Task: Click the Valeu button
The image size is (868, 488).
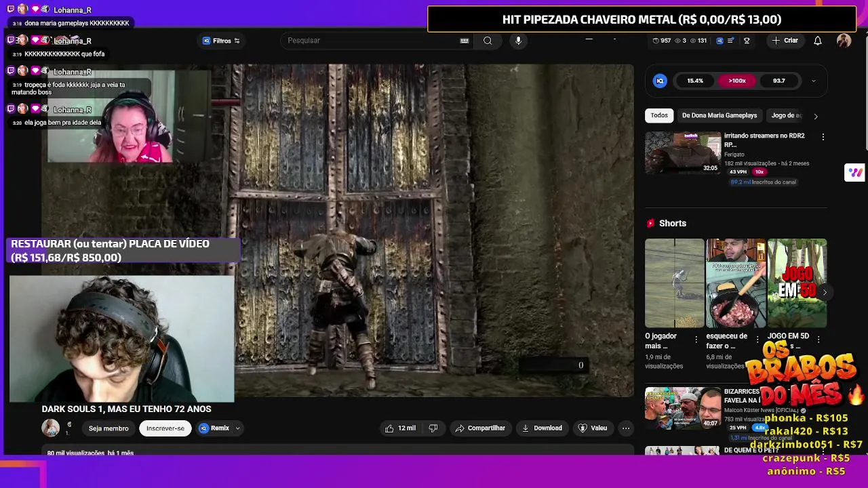Action: 593,428
